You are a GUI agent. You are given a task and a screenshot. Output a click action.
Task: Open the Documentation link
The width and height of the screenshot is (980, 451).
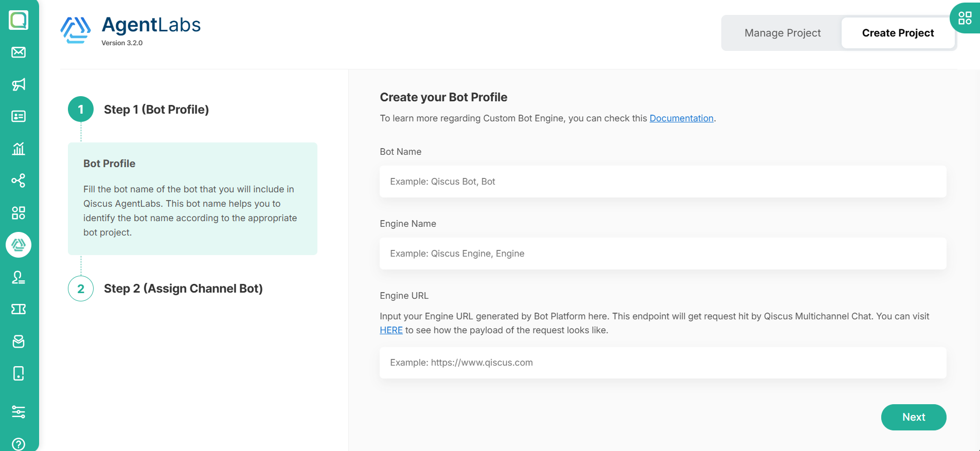681,118
